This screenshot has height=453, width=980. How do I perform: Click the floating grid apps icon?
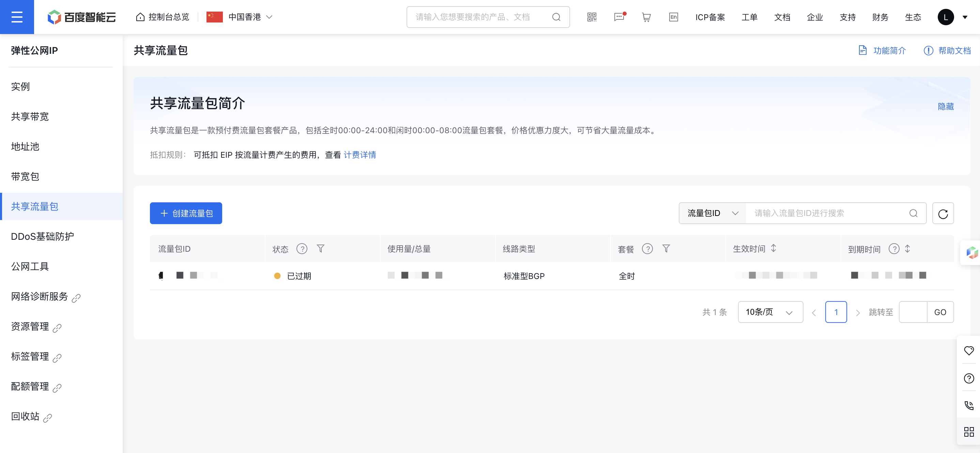click(969, 432)
